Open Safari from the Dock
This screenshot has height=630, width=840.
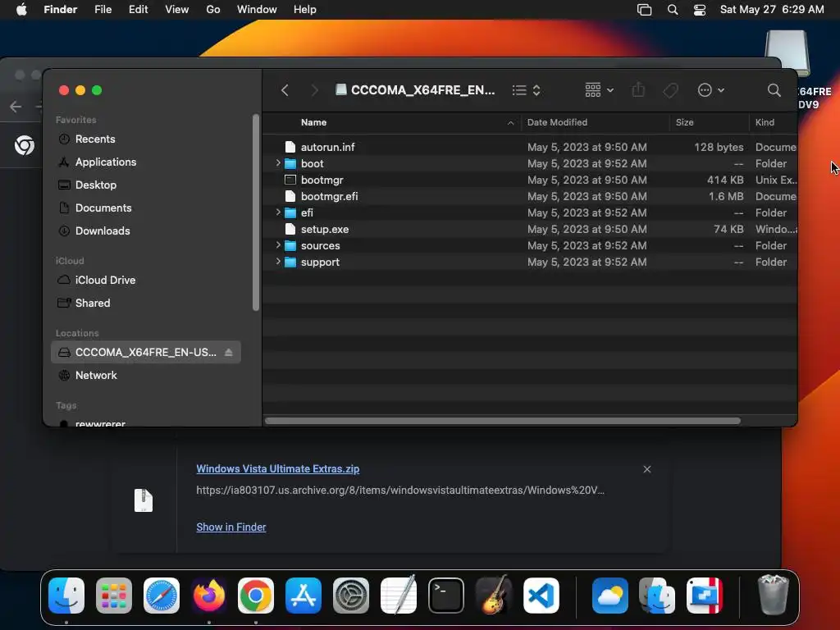162,596
